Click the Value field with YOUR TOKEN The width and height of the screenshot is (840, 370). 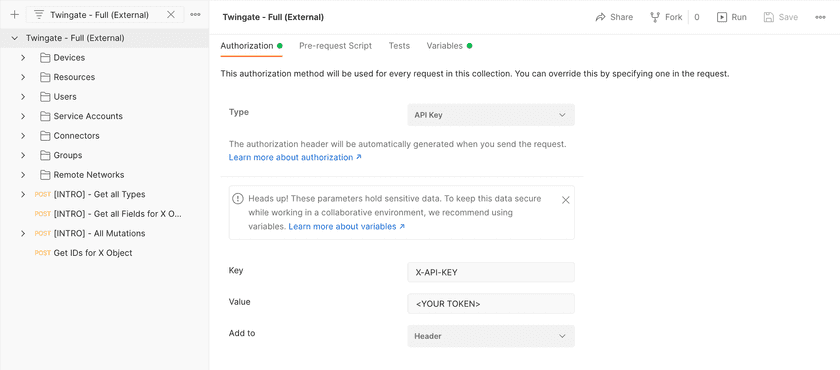click(491, 304)
